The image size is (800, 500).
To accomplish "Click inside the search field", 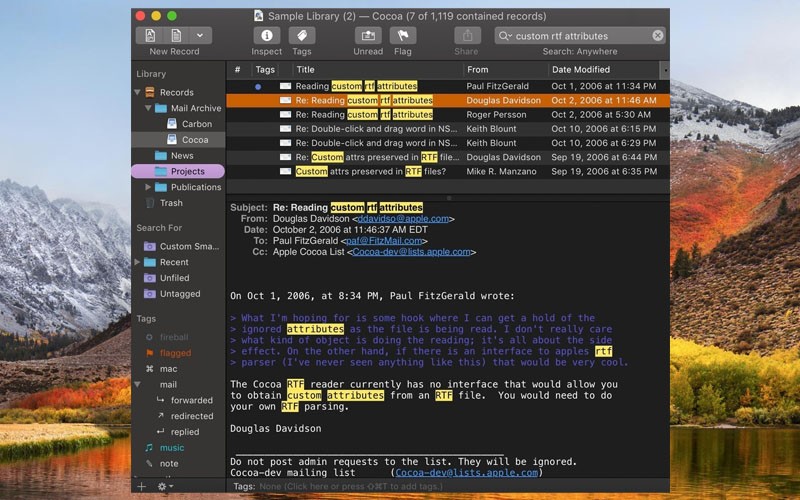I will (580, 36).
